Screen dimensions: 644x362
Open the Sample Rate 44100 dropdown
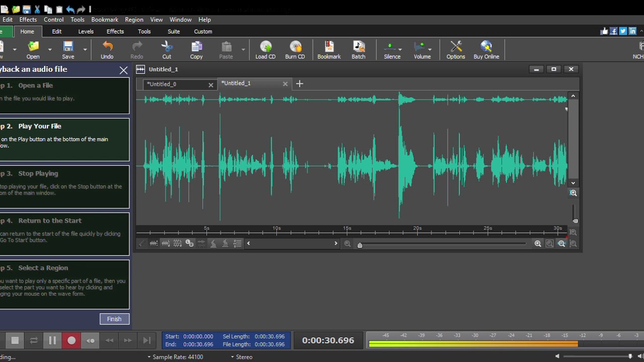175,357
